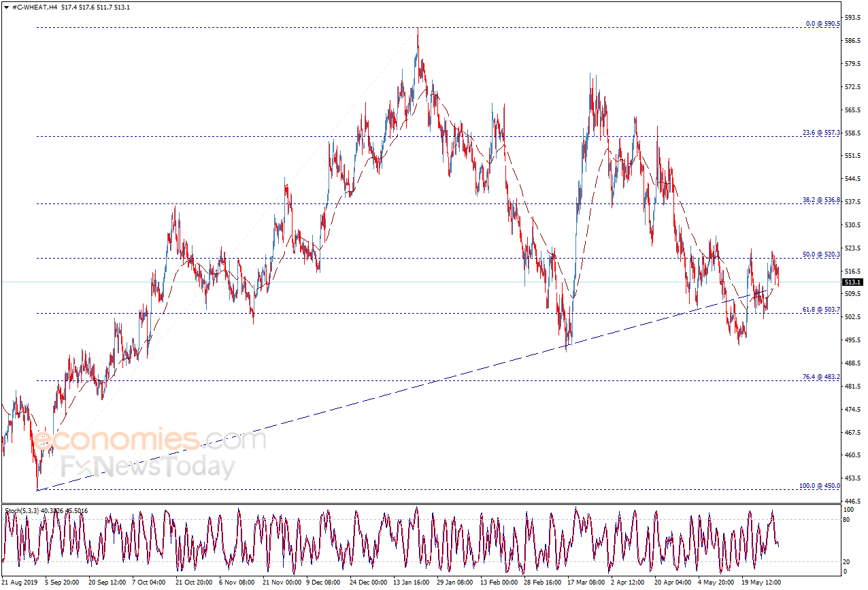868x590 pixels.
Task: Click price axis value 460.5
Action: click(853, 455)
